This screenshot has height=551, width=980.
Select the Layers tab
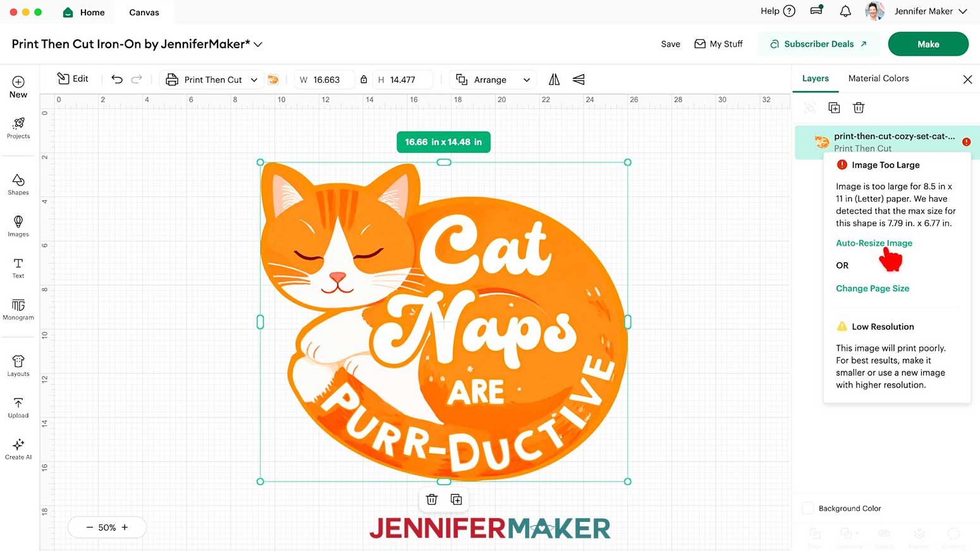815,78
